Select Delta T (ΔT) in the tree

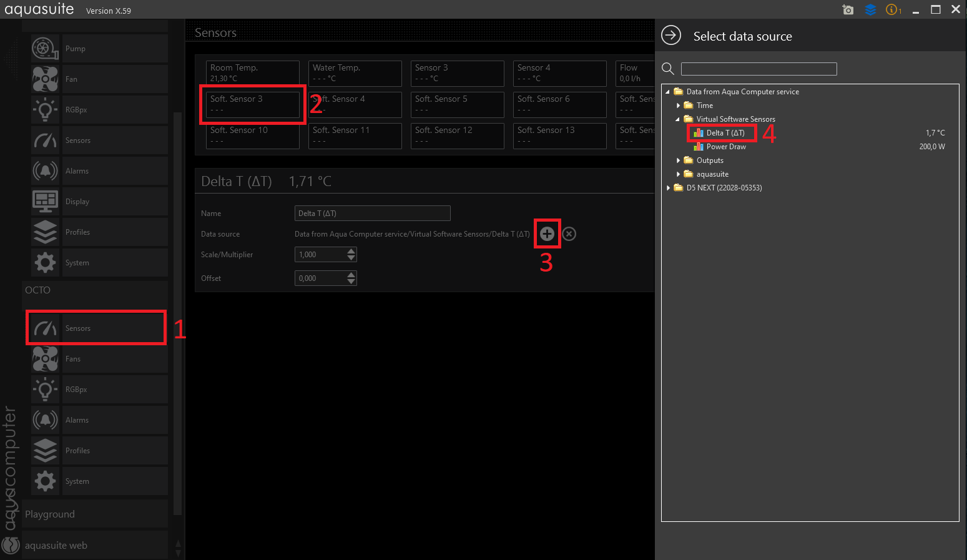pyautogui.click(x=725, y=133)
